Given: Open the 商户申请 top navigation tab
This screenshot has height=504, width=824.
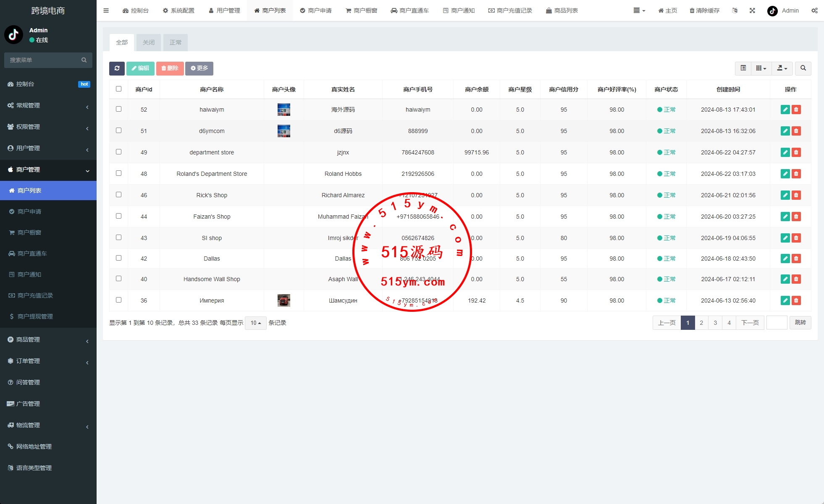Looking at the screenshot, I should (x=316, y=10).
